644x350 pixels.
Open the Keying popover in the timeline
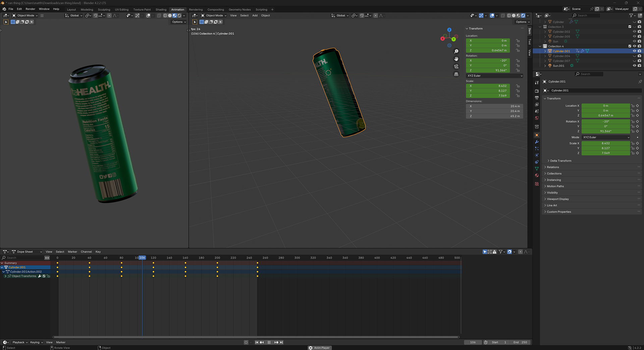[36, 342]
